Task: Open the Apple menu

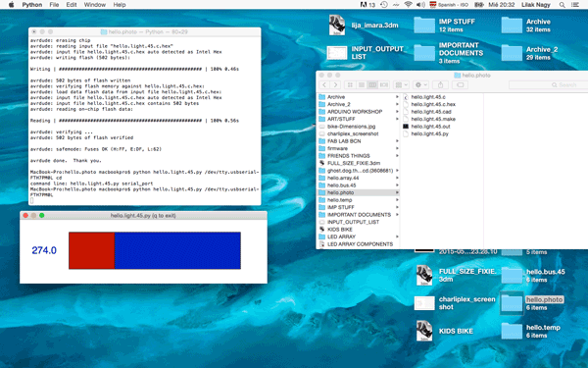Action: 11,5
